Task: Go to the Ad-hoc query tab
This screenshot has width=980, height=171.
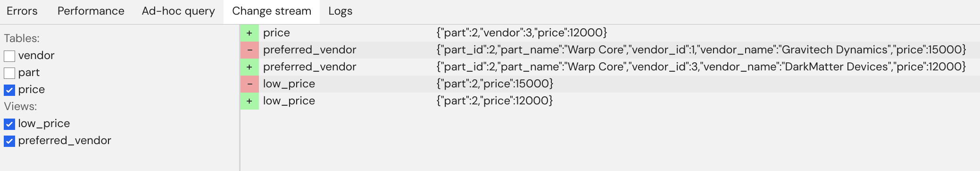Action: pos(178,11)
